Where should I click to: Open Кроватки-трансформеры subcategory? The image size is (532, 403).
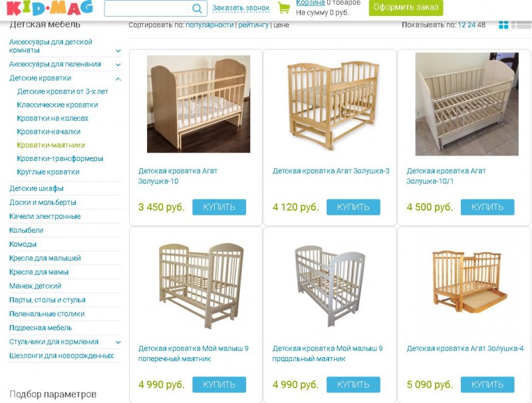coord(60,158)
